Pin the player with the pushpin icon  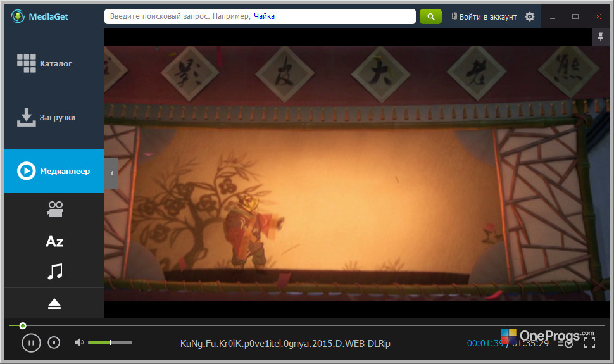[600, 37]
